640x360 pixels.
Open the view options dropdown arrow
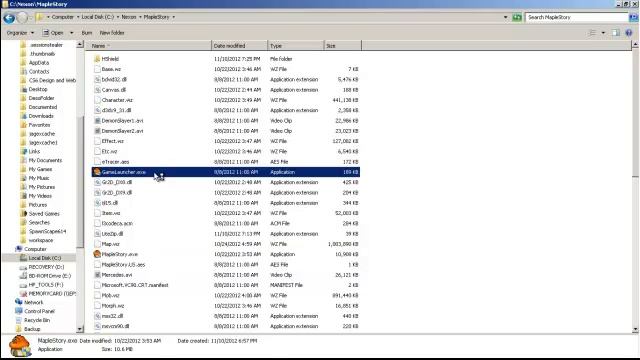(603, 33)
